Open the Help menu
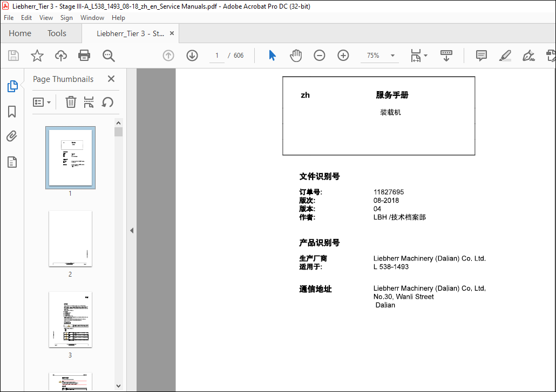 click(x=118, y=18)
